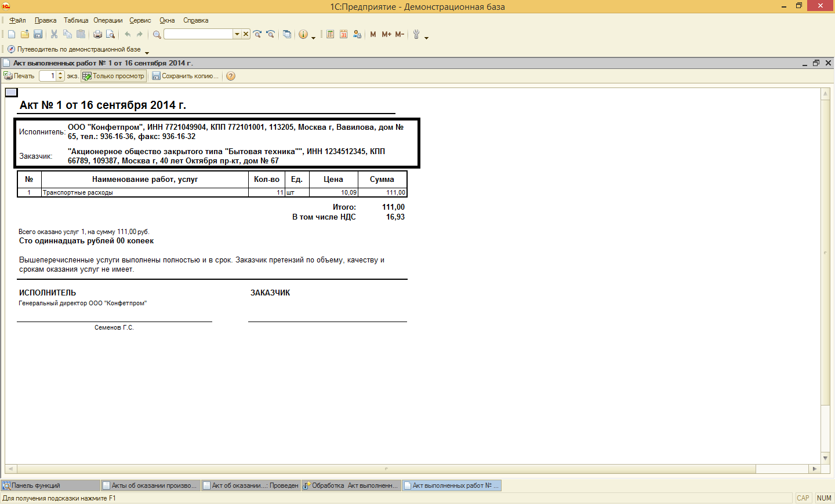Image resolution: width=835 pixels, height=504 pixels.
Task: Open the dropdown arrow after the info icon
Action: tap(313, 38)
